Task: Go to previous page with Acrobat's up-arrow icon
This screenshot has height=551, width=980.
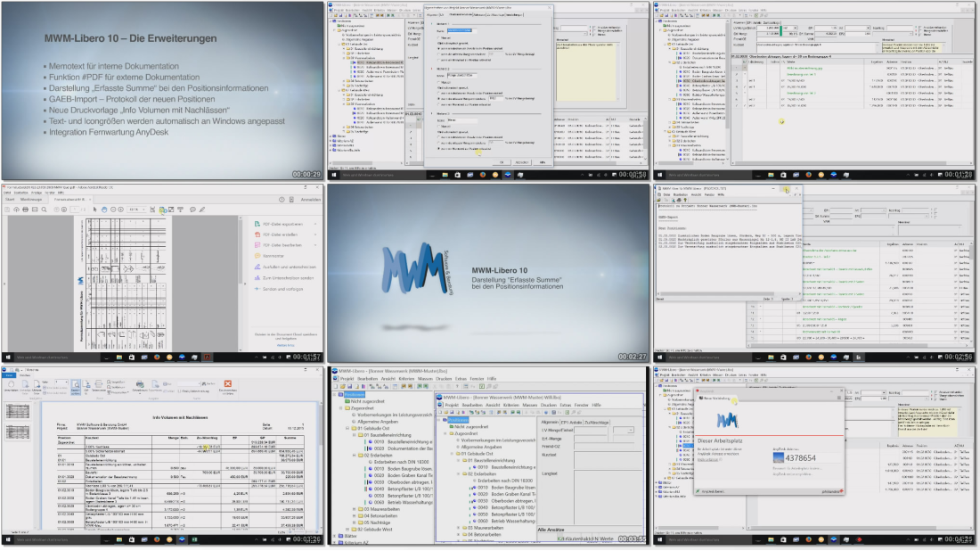Action: tap(56, 210)
